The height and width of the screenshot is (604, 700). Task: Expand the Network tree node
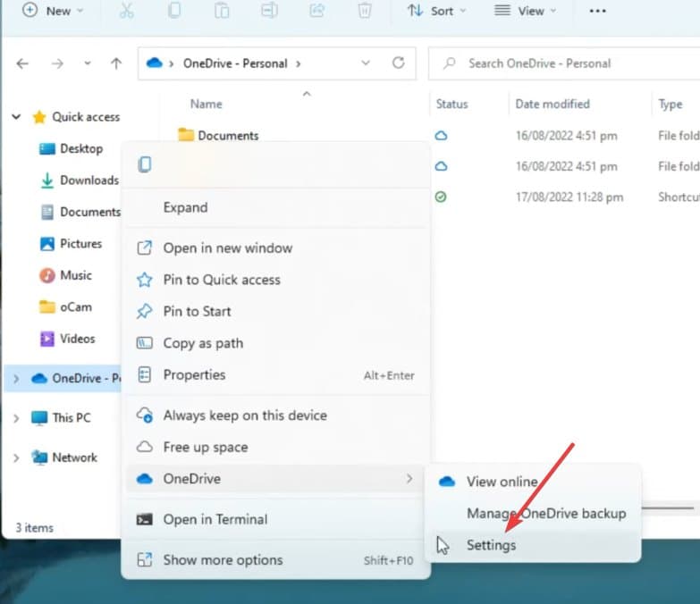click(16, 457)
